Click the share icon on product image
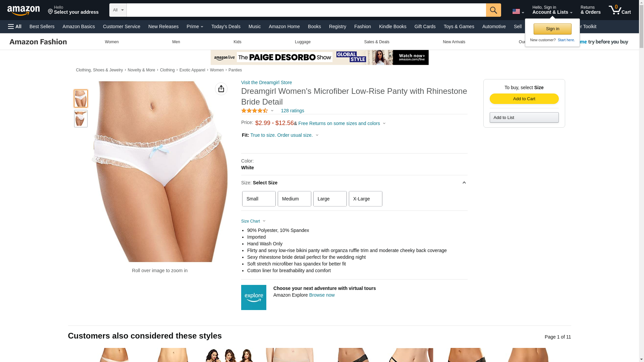The image size is (644, 362). click(221, 89)
